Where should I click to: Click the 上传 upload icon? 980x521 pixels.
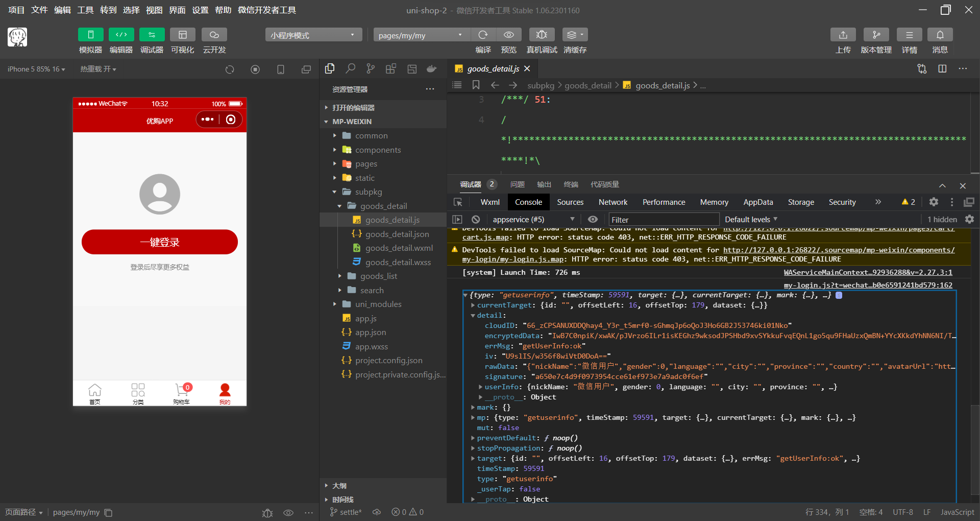click(843, 35)
